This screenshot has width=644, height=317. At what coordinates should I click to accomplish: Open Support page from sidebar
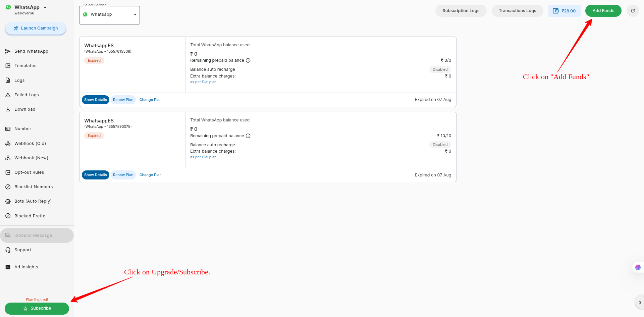23,250
